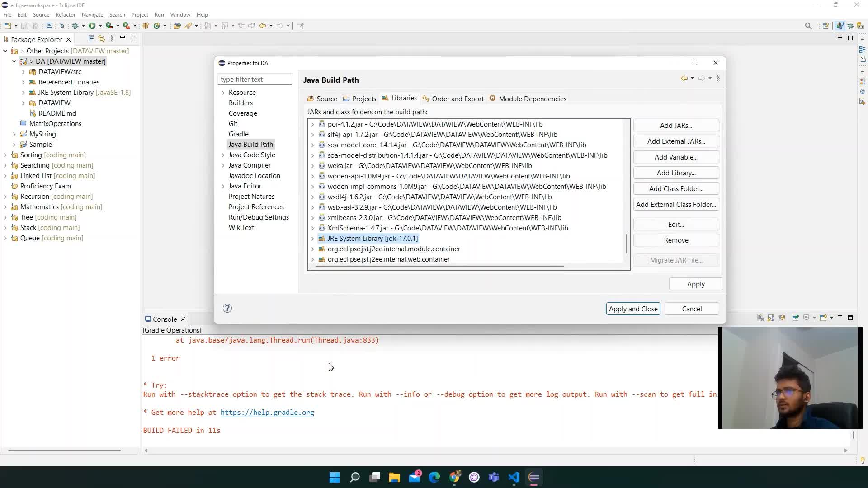This screenshot has width=868, height=488.
Task: Click Apply and Close
Action: coord(633,309)
